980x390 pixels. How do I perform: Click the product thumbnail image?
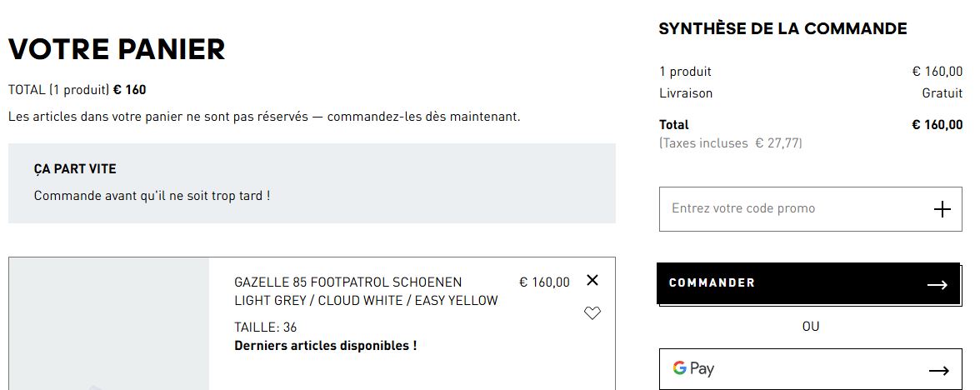(x=109, y=325)
